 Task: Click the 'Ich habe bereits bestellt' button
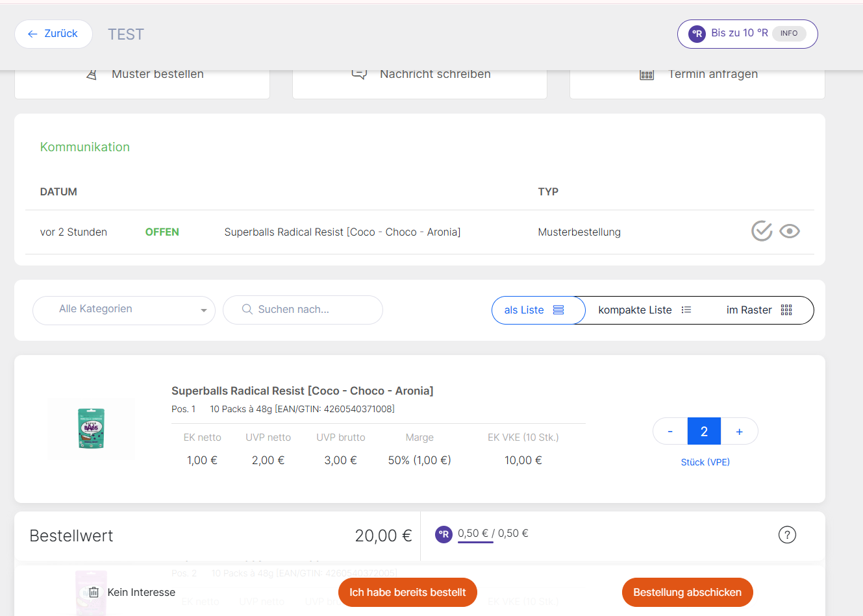coord(407,592)
